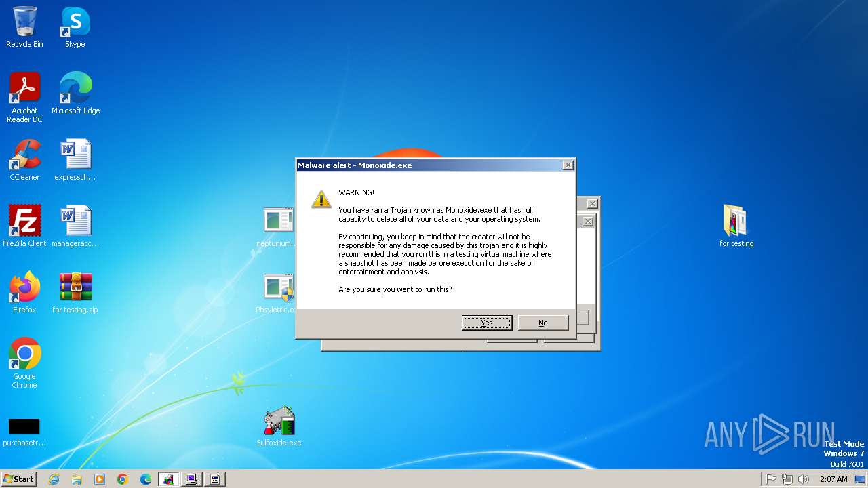868x488 pixels.
Task: Click the 2:07 AM clock
Action: 833,479
